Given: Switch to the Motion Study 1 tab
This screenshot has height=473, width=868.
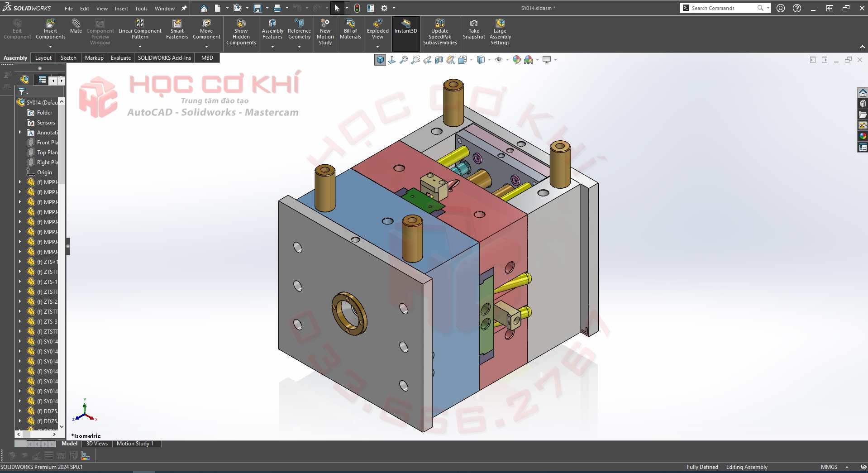Looking at the screenshot, I should point(135,444).
